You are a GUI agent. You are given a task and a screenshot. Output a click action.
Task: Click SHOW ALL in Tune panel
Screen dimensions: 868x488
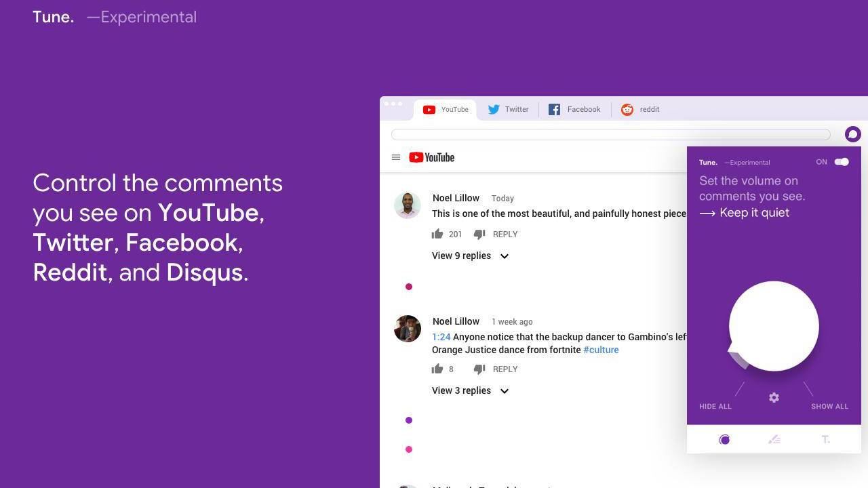click(x=830, y=407)
